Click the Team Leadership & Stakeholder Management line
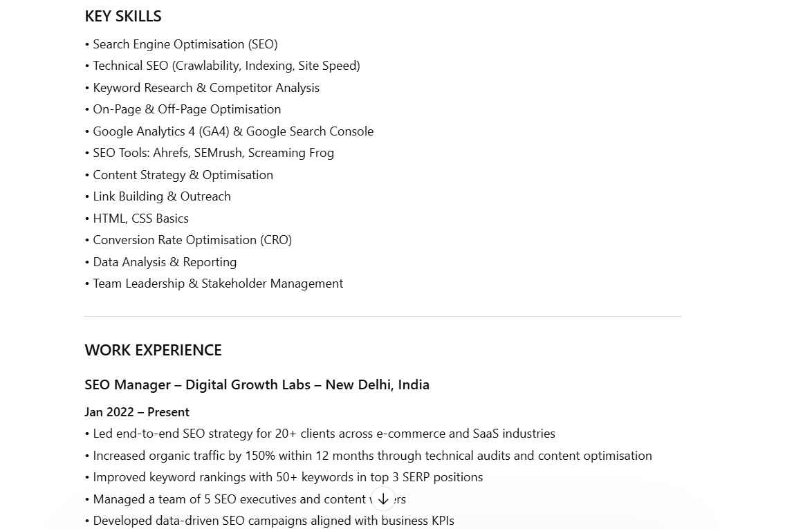This screenshot has height=529, width=812. pos(217,284)
